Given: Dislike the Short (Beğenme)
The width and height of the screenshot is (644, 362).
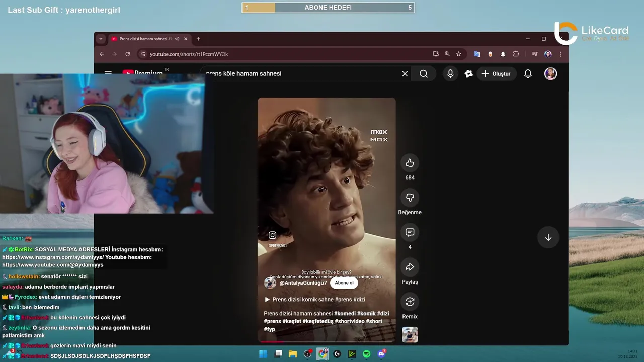Looking at the screenshot, I should click(x=410, y=198).
